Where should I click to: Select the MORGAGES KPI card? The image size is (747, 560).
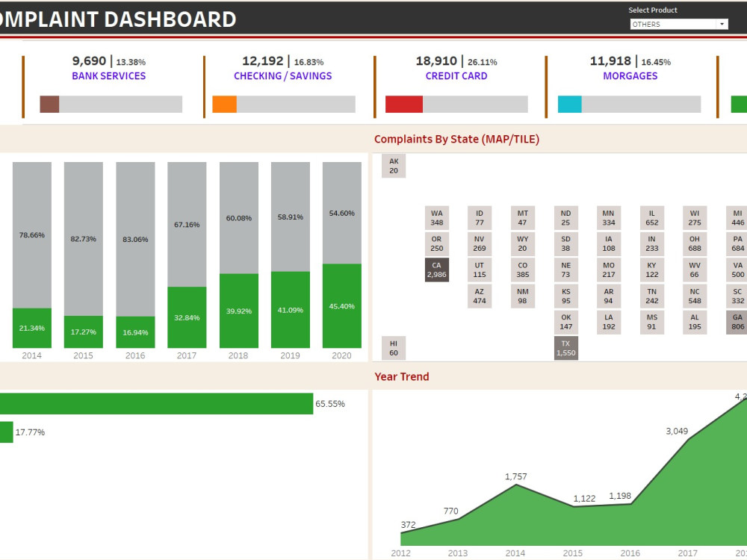point(630,67)
